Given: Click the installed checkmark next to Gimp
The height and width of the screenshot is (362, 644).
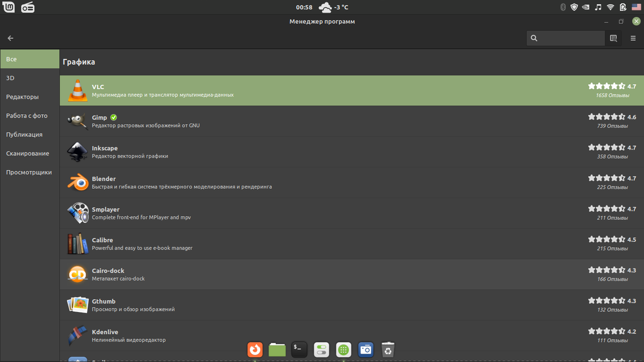Looking at the screenshot, I should 114,117.
